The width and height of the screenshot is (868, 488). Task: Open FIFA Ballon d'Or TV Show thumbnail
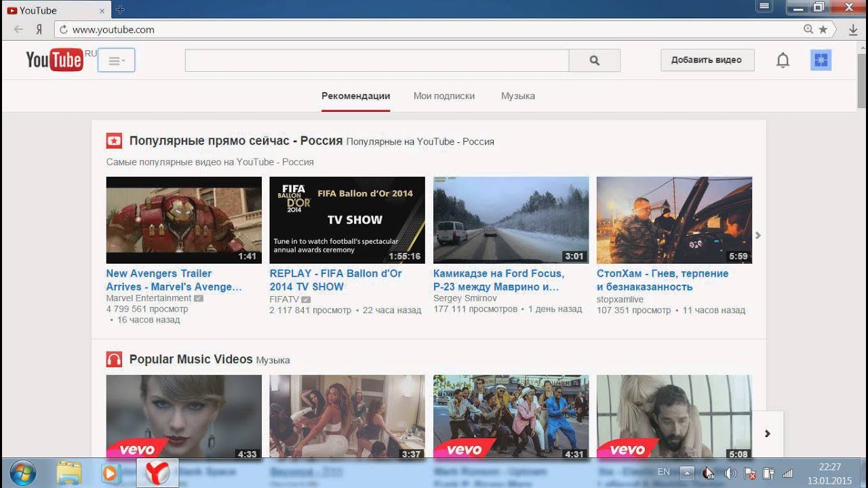347,220
